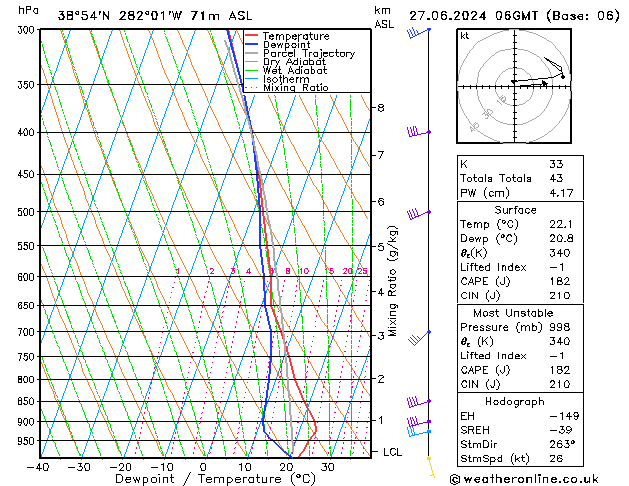Viewport: 629px width, 486px height.
Task: Click the PW (cm) value 4.17
Action: 561,193
